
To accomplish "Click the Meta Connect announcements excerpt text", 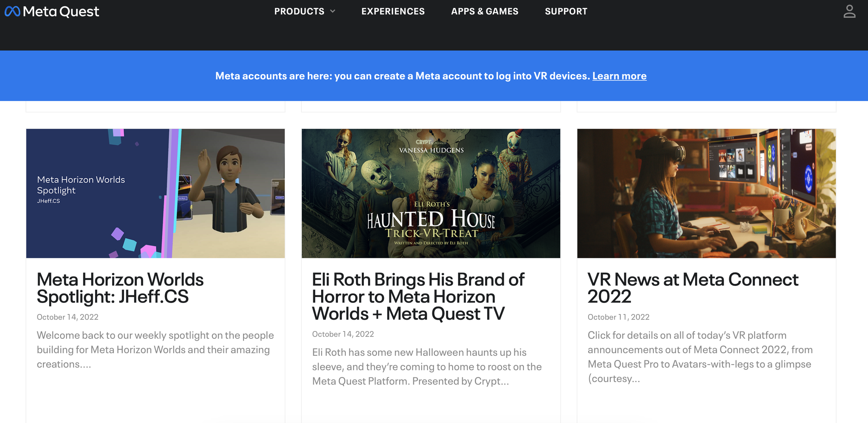I will [700, 357].
